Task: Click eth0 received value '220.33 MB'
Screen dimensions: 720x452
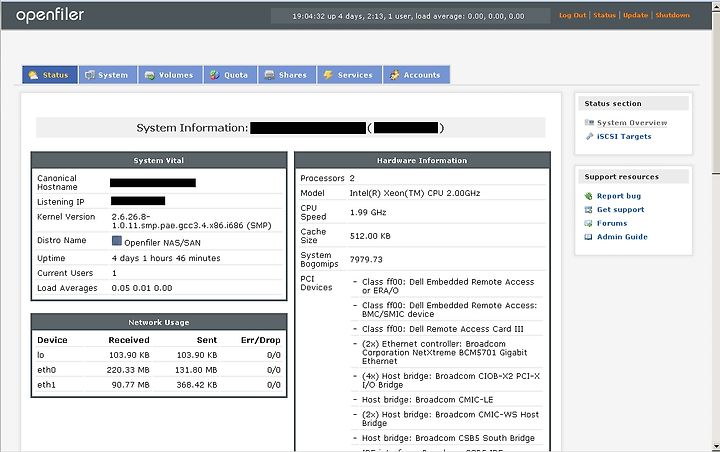Action: click(x=128, y=370)
